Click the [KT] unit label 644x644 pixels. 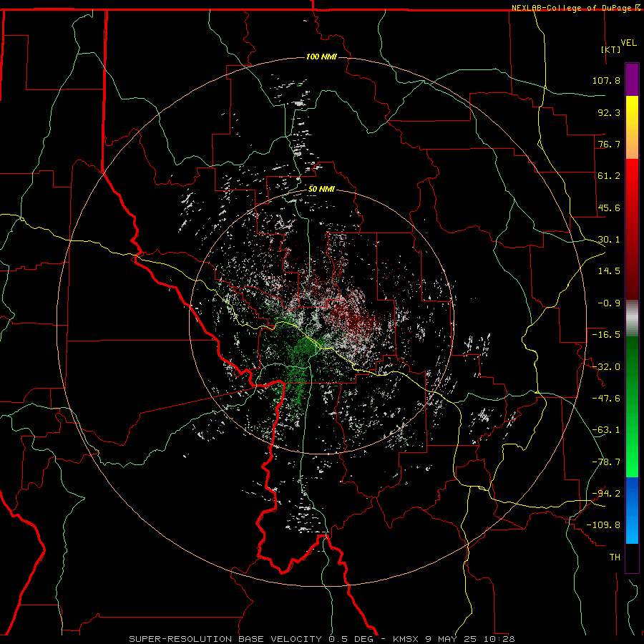click(x=611, y=49)
